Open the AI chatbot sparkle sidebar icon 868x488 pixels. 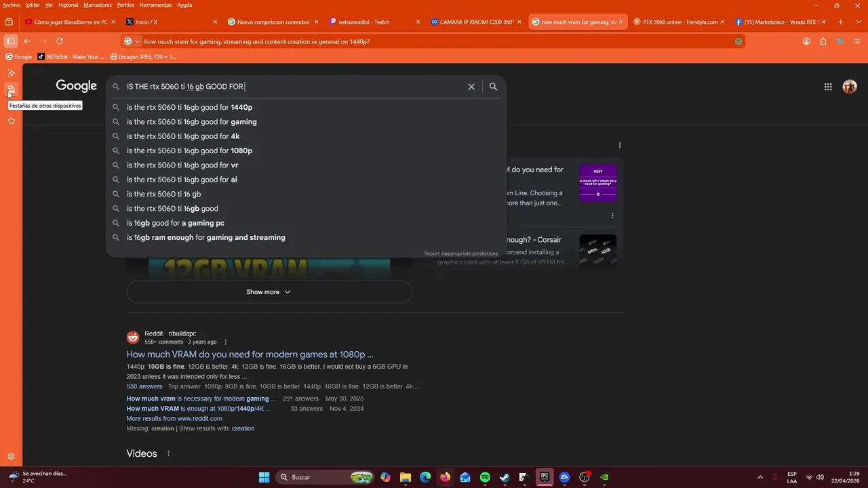point(11,73)
